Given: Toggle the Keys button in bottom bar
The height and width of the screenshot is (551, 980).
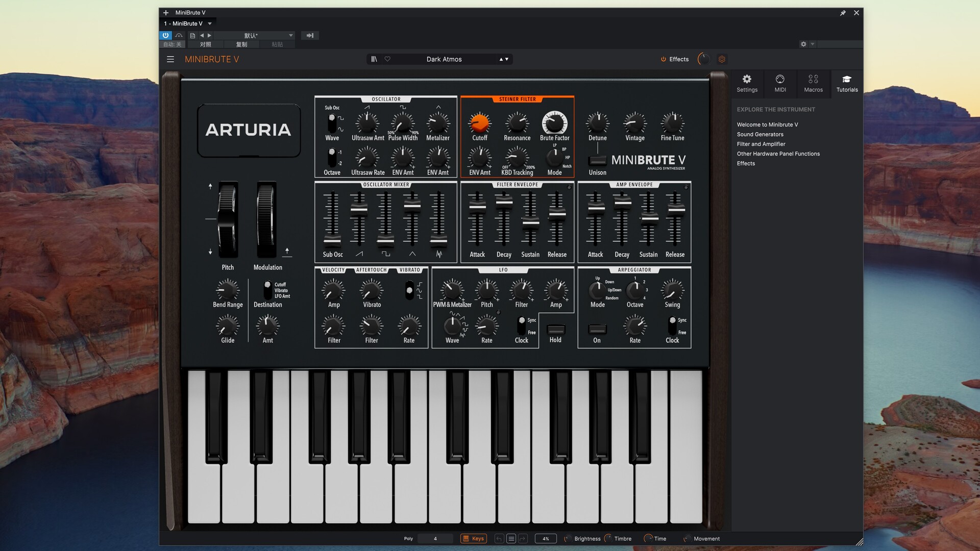Looking at the screenshot, I should point(474,539).
